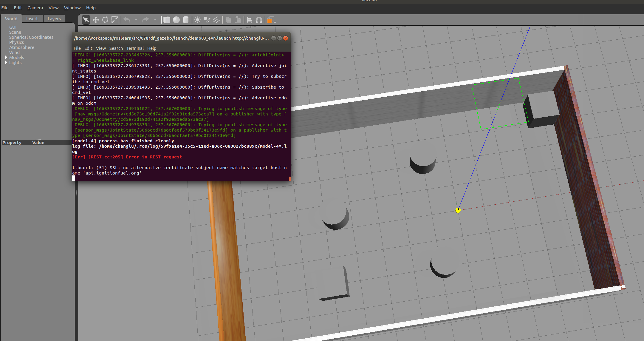Image resolution: width=644 pixels, height=341 pixels.
Task: Open the Terminal menu in terminal window
Action: coord(135,48)
